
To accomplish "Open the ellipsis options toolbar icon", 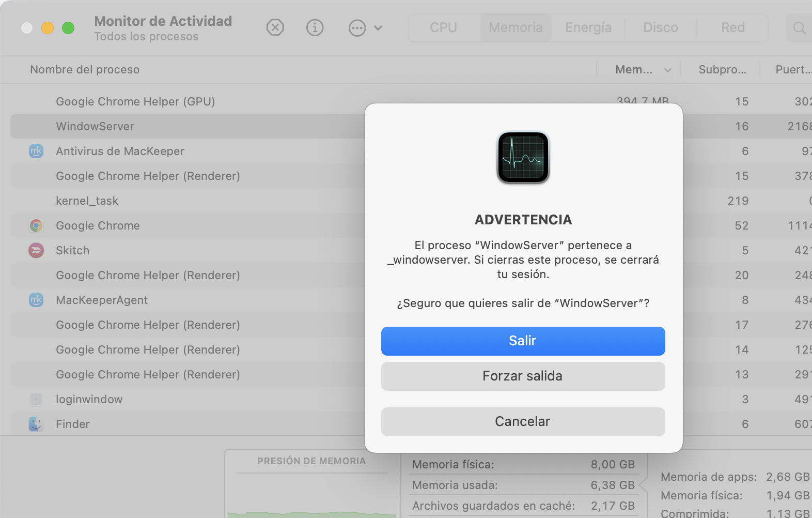I will (357, 28).
